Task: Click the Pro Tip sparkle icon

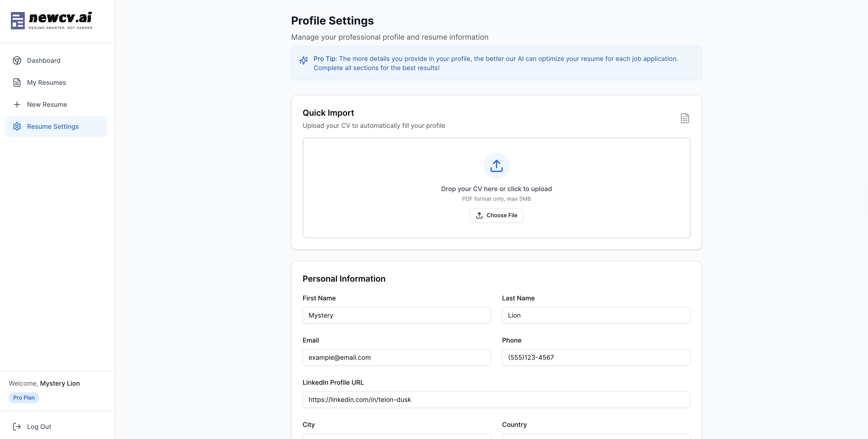Action: (x=303, y=60)
